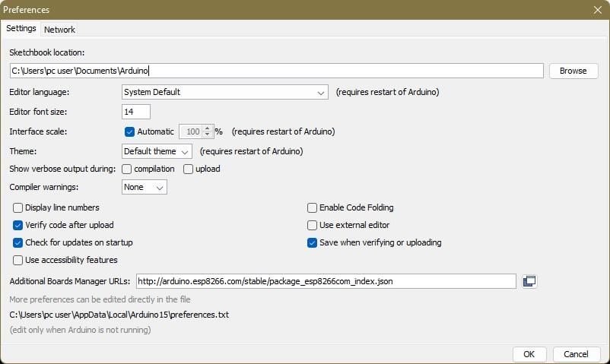Click the Browse button for sketchbook location
Viewport: 610px width, 364px height.
[573, 71]
